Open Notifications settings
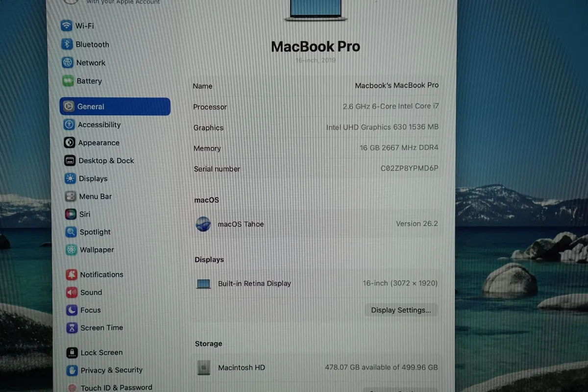Viewport: 588px width, 392px height. pyautogui.click(x=72, y=274)
